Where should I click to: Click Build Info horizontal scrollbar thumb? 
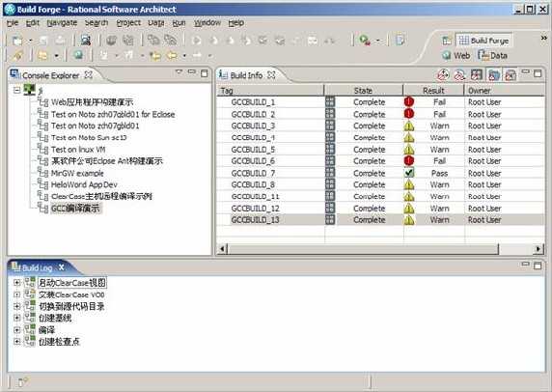click(x=363, y=249)
